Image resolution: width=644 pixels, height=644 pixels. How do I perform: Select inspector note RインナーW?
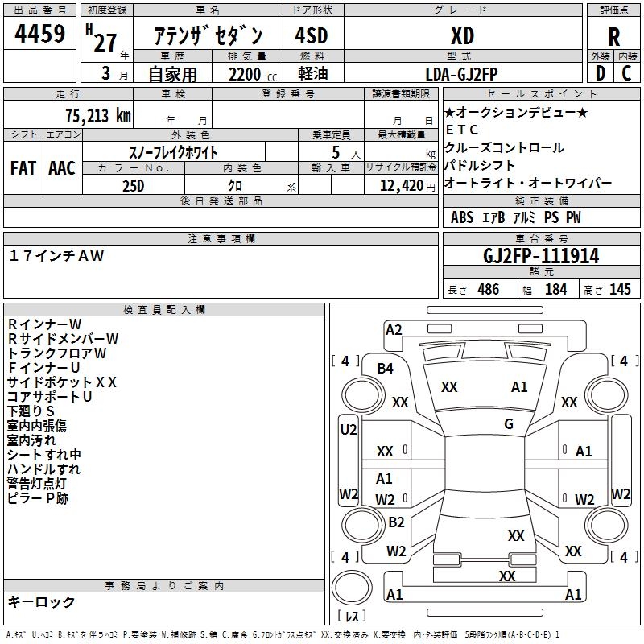point(44,324)
